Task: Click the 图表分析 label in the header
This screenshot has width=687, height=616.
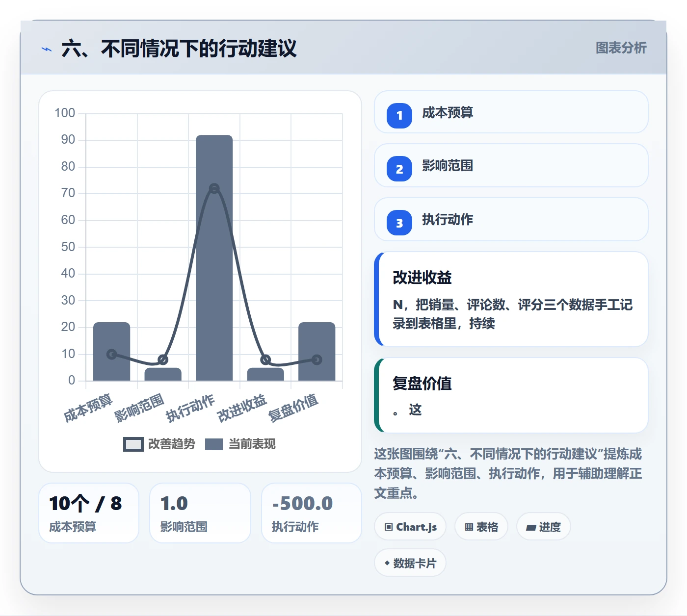Action: 621,48
